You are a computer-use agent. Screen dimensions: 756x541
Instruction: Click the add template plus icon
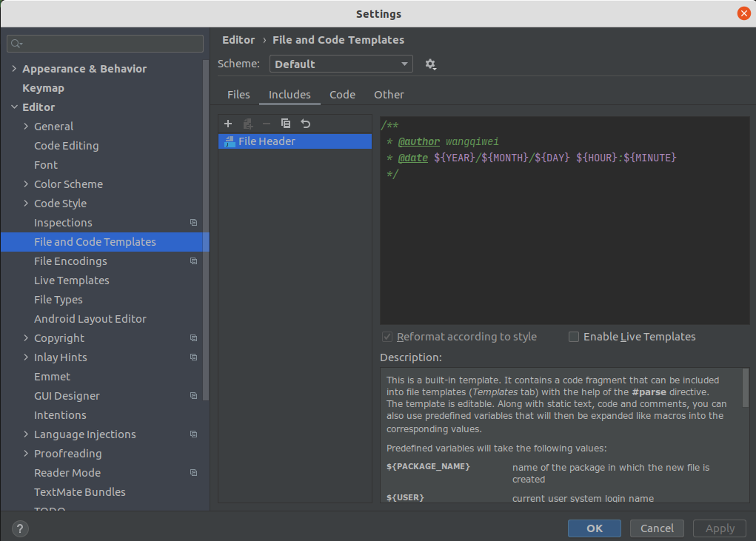pyautogui.click(x=228, y=124)
